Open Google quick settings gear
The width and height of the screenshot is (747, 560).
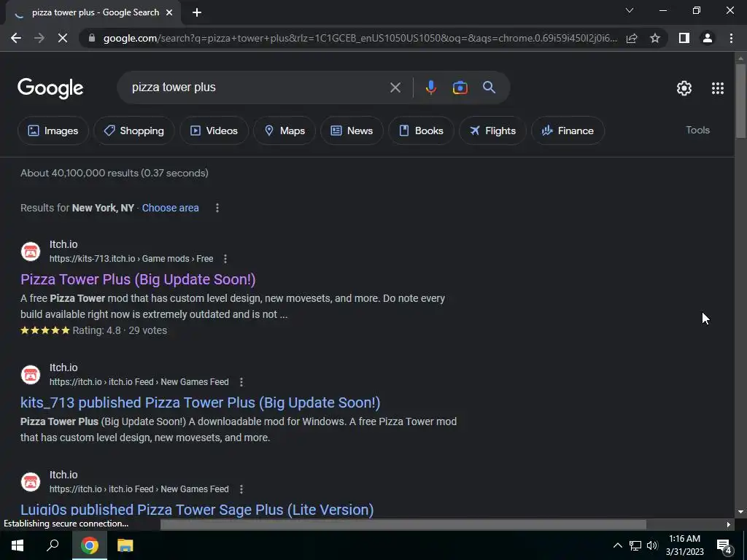tap(684, 88)
